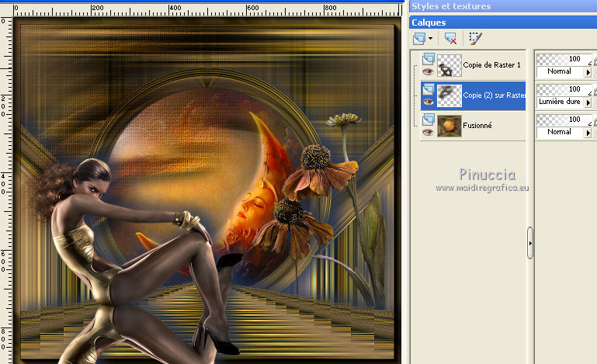The width and height of the screenshot is (597, 364).
Task: Hide the Fusionné layer with its eye
Action: point(428,132)
